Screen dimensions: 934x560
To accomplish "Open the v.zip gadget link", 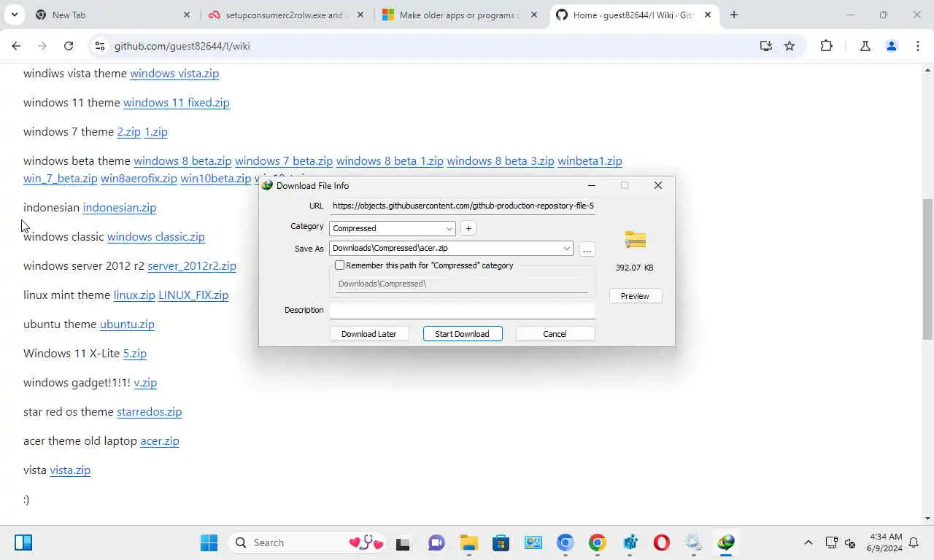I will (145, 383).
